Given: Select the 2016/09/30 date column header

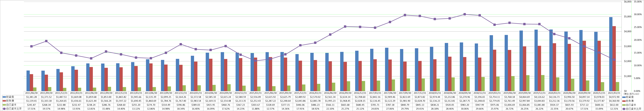Looking at the screenshot, I should click(x=345, y=93).
